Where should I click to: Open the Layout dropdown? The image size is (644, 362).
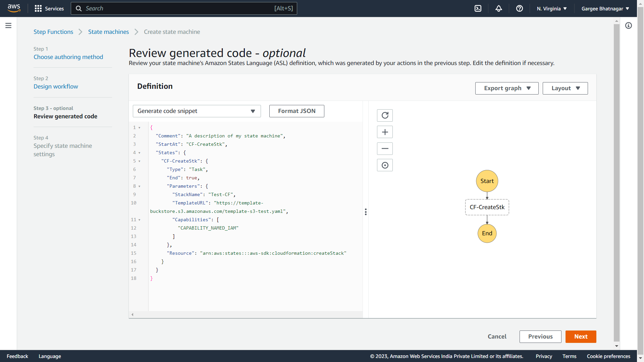tap(565, 88)
